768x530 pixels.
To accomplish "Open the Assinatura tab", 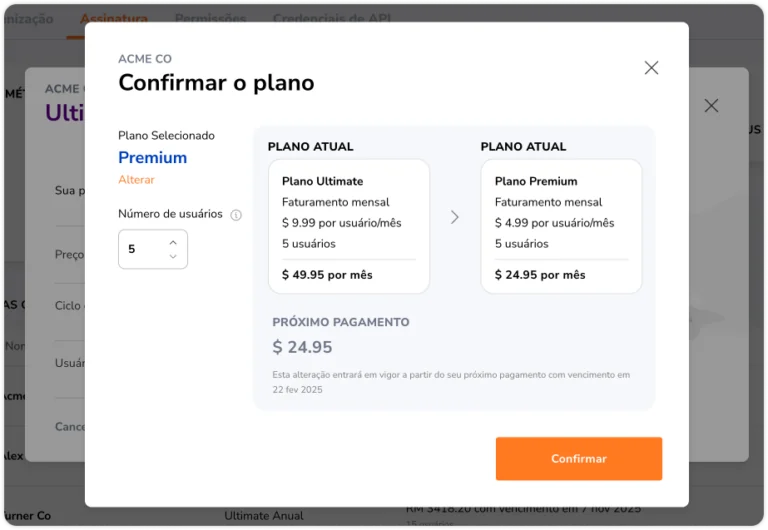I will pyautogui.click(x=114, y=19).
